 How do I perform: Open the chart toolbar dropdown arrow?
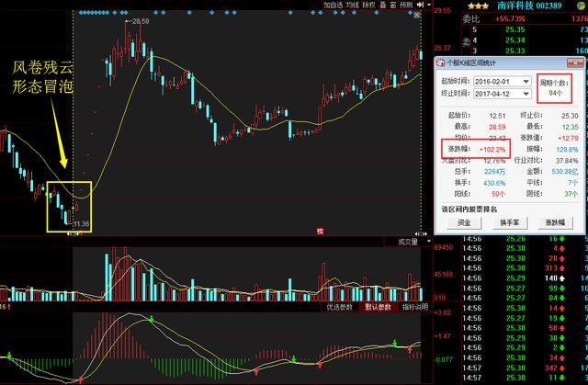[429, 5]
